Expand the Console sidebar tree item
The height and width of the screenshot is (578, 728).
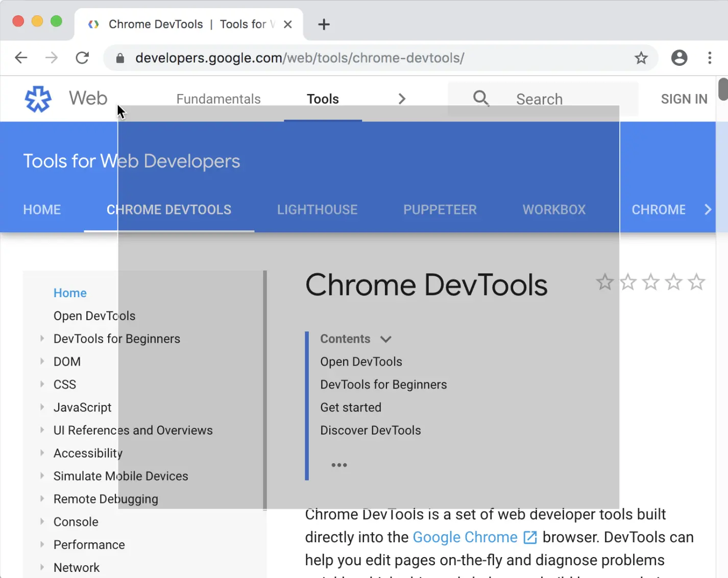click(42, 522)
